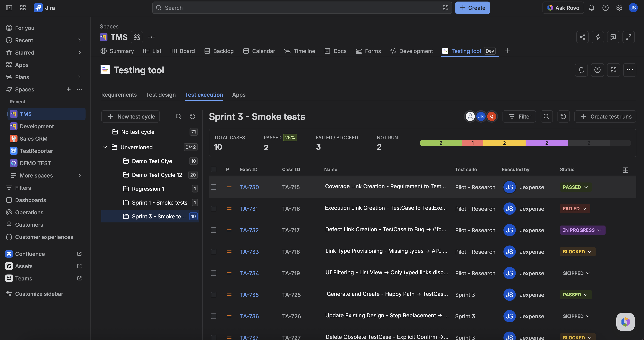Open automation lightning bolt icon
644x340 pixels.
[598, 37]
